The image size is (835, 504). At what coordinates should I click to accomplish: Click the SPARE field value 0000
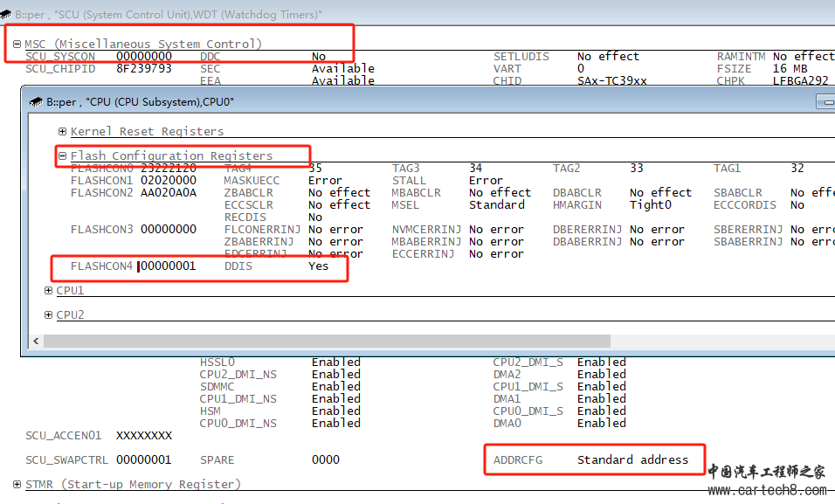click(326, 459)
